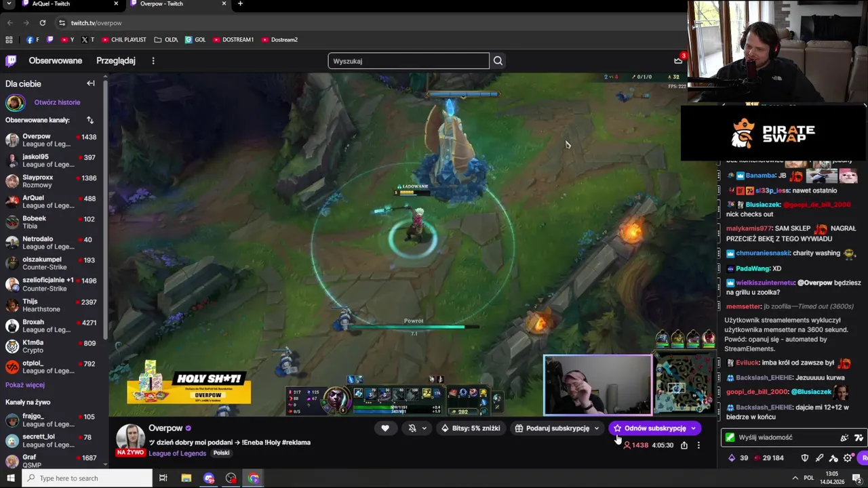Reload the page with the browser refresh button
The height and width of the screenshot is (488, 868).
coord(42,23)
